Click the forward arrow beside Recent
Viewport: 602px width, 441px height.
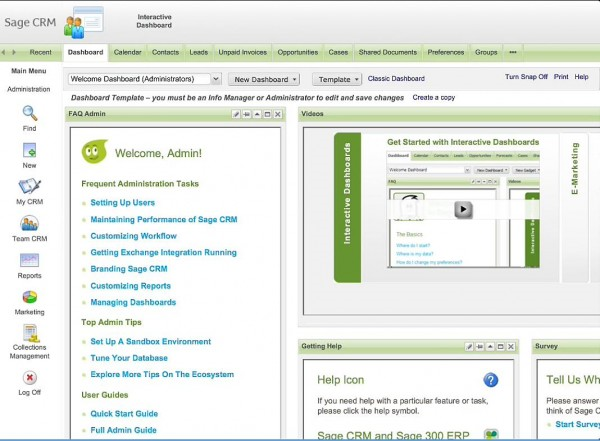[14, 52]
